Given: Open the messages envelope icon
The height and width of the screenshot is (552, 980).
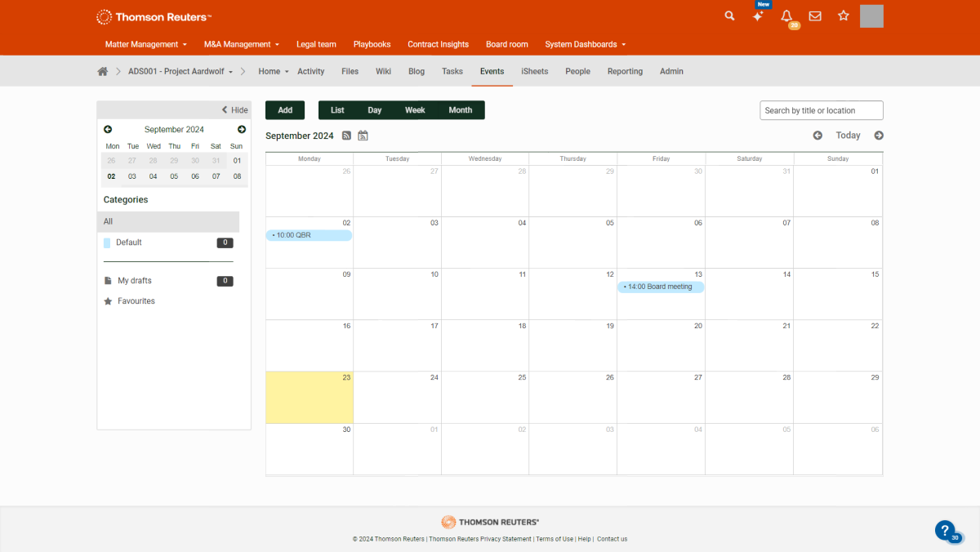Looking at the screenshot, I should coord(815,16).
